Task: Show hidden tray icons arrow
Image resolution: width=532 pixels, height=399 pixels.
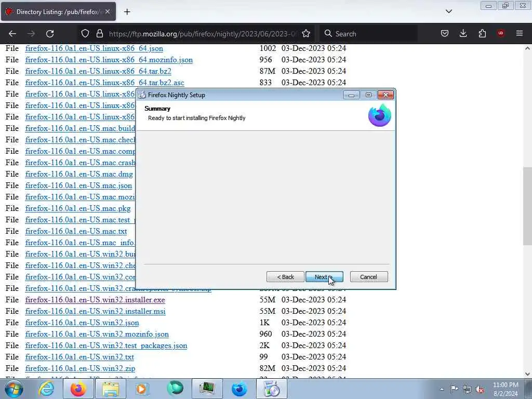Action: coord(442,389)
